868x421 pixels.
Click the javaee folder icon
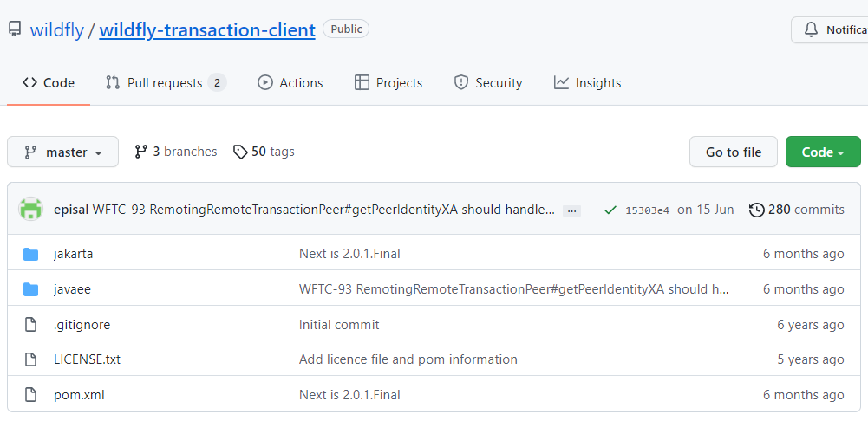pyautogui.click(x=31, y=289)
